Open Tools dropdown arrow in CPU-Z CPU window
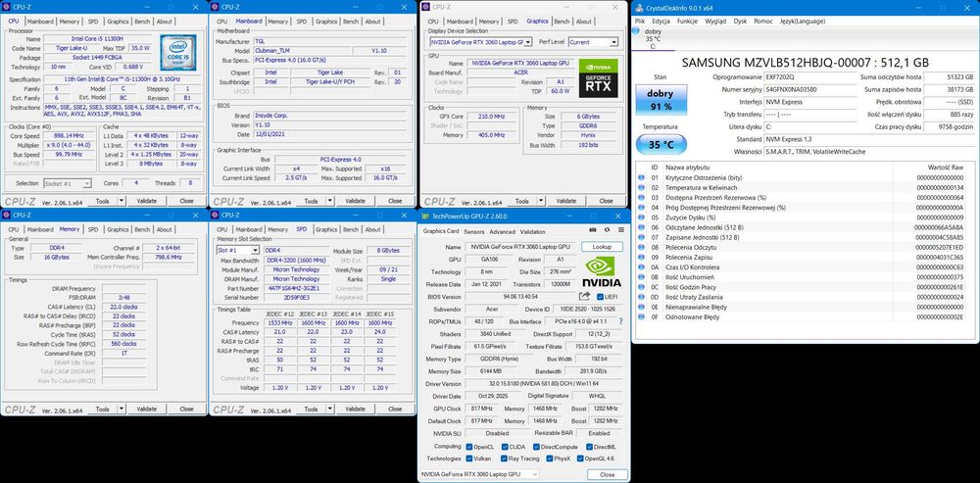 pos(122,201)
